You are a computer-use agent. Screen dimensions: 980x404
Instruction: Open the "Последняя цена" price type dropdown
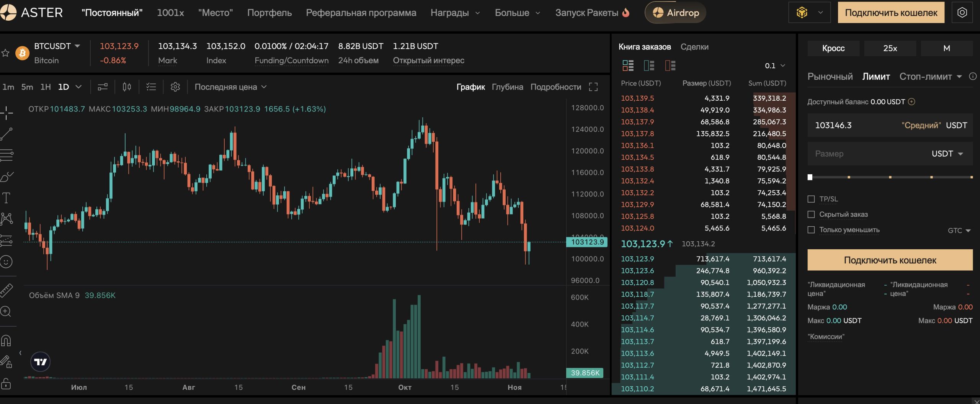(230, 87)
